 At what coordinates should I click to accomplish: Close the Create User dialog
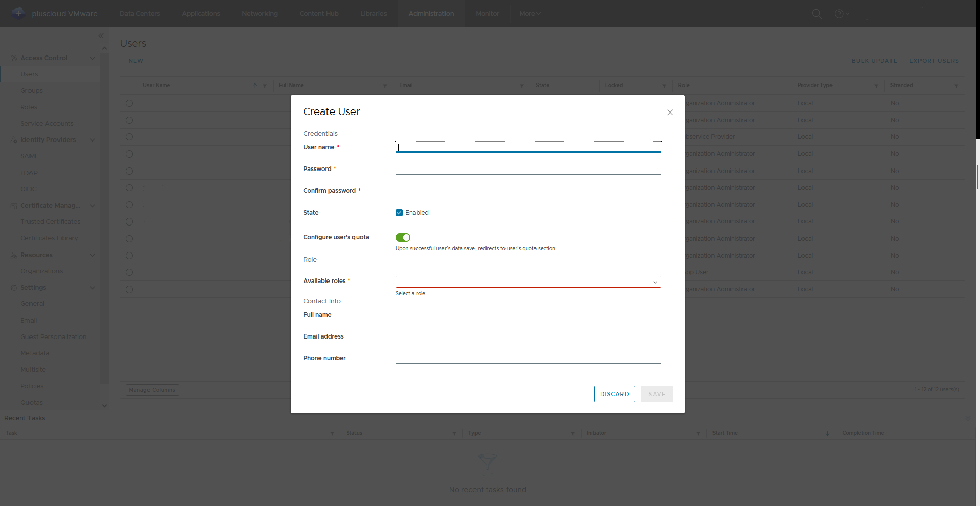click(670, 113)
